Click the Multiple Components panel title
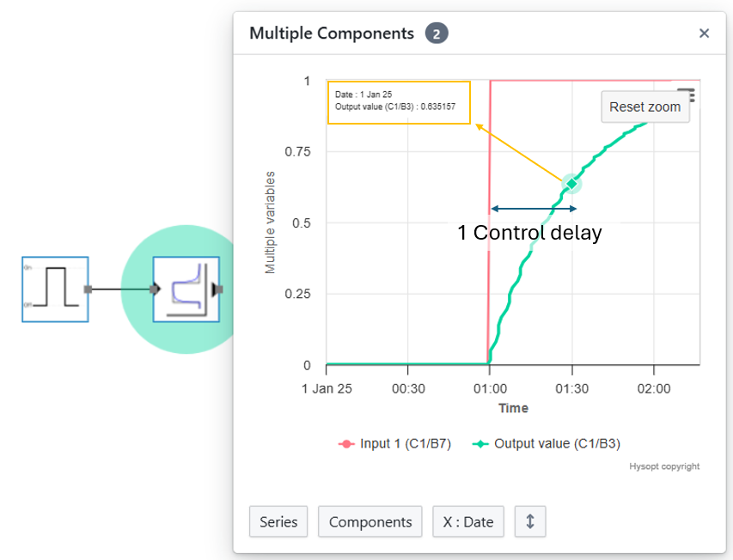 [x=332, y=33]
